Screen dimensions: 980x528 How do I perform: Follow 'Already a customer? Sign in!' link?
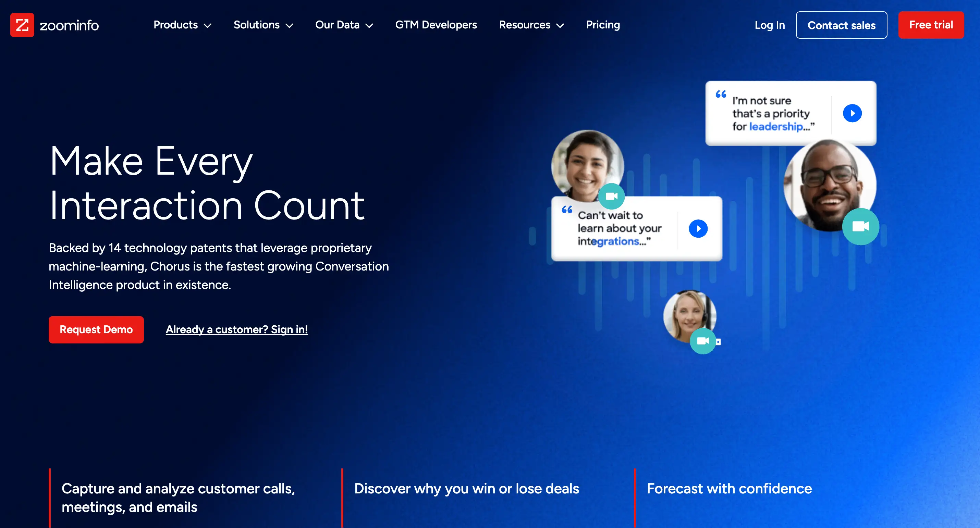[237, 330]
